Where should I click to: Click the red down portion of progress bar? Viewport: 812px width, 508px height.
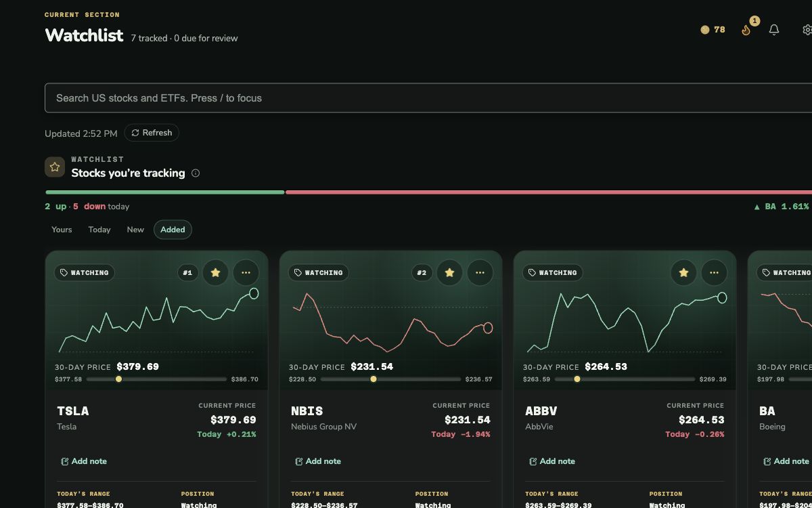tap(549, 192)
